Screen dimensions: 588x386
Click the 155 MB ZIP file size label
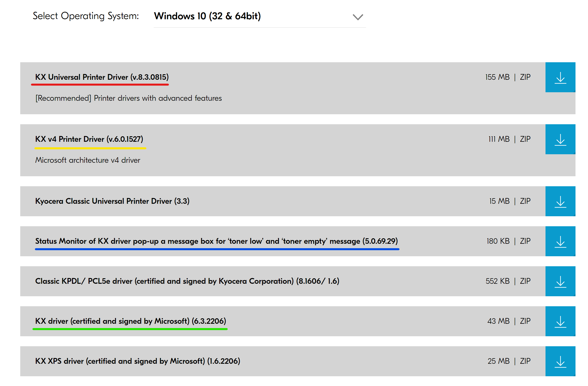507,77
